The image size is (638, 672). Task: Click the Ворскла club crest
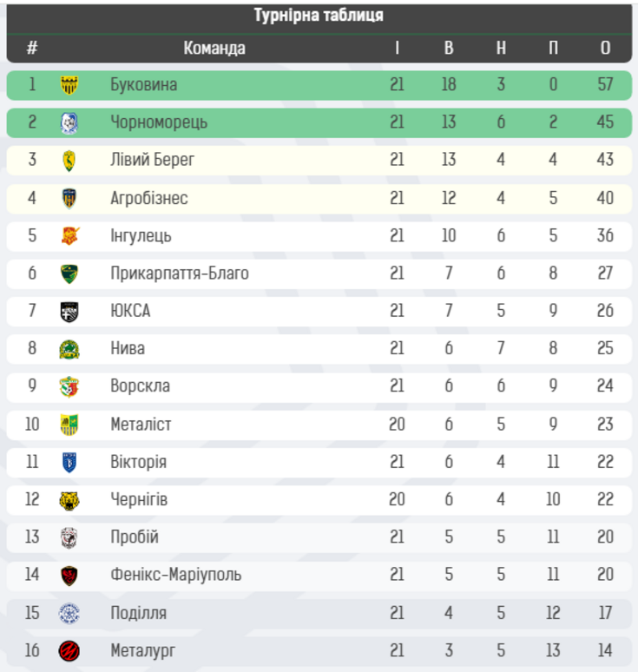pyautogui.click(x=69, y=387)
